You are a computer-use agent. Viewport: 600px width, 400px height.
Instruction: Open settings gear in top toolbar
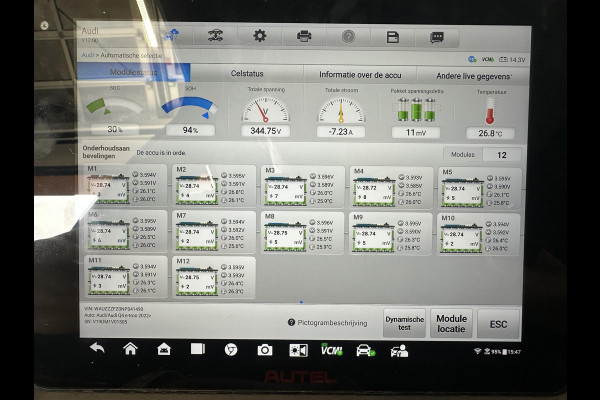259,36
